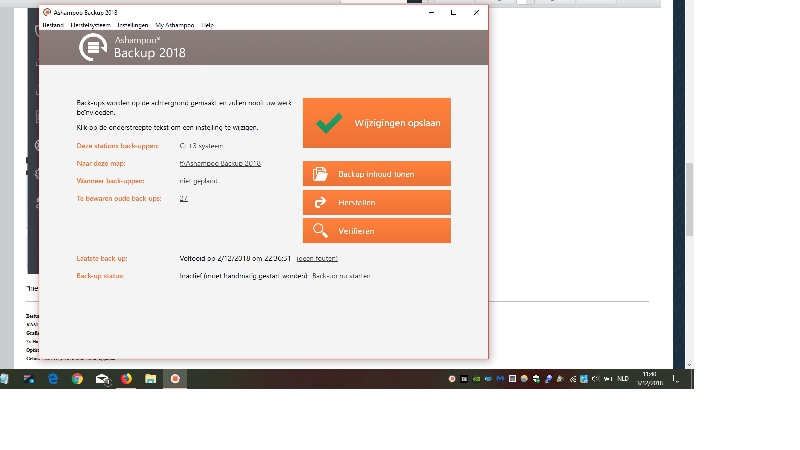The width and height of the screenshot is (800, 450).
Task: Open File Explorer from the taskbar
Action: click(151, 379)
